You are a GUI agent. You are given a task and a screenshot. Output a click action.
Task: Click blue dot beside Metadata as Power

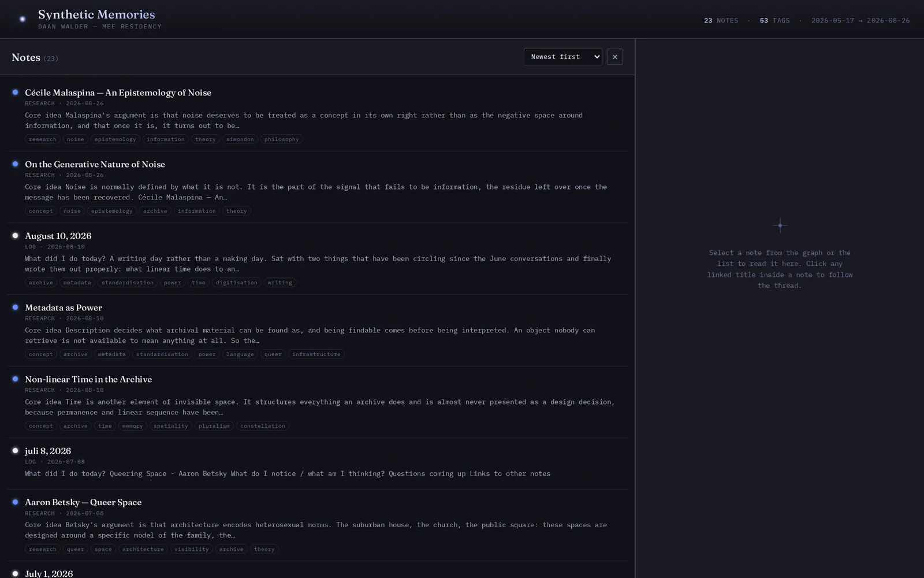16,307
